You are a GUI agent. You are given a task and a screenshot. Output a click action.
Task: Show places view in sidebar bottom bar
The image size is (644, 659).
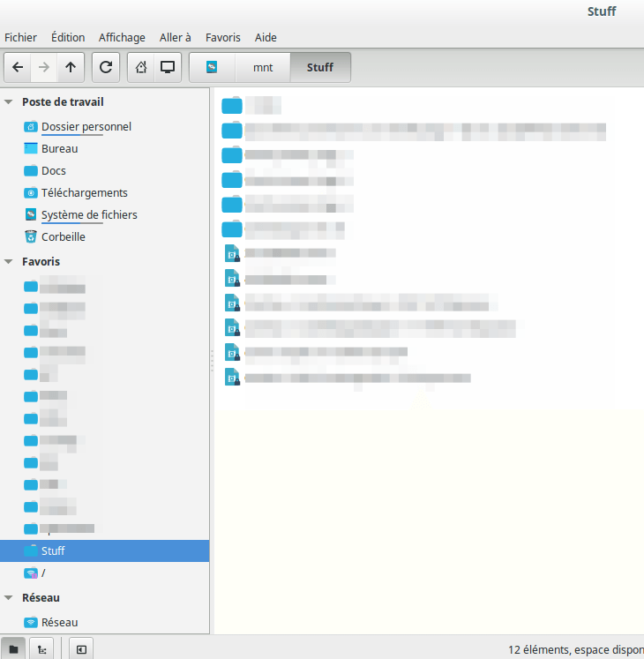pos(13,649)
